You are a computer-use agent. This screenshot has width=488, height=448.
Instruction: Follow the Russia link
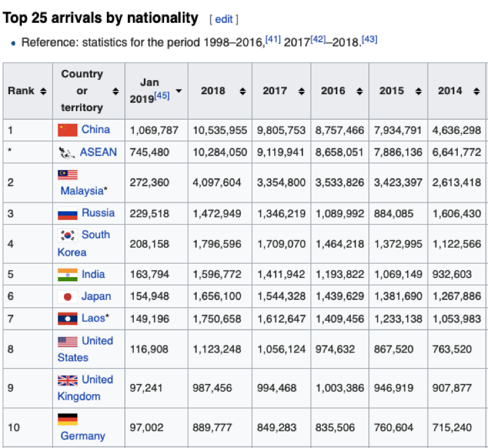pos(98,213)
